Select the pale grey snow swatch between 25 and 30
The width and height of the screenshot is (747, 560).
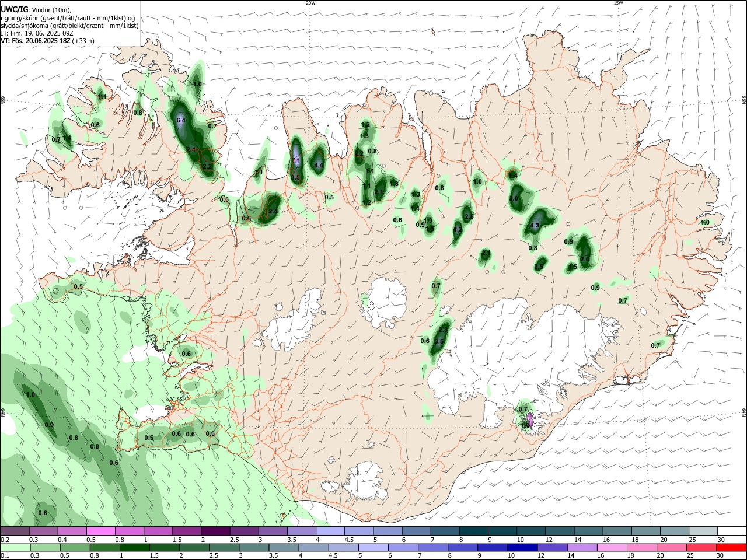tap(704, 531)
